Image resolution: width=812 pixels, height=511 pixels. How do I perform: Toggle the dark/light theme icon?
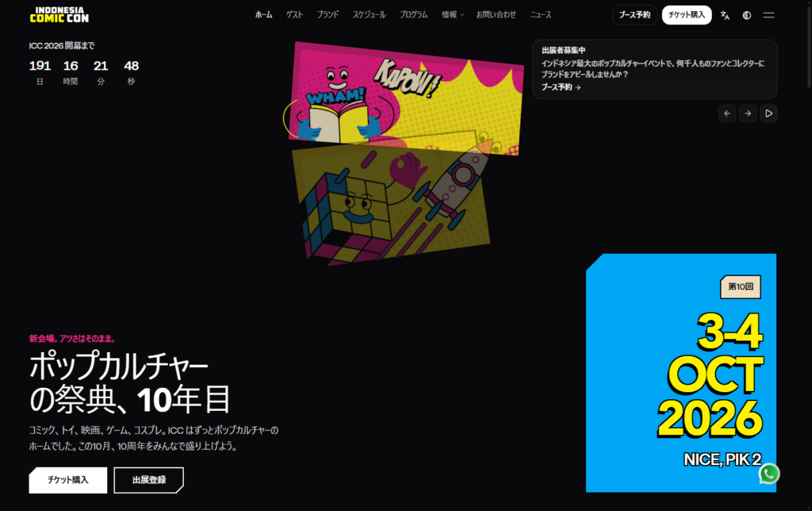746,15
